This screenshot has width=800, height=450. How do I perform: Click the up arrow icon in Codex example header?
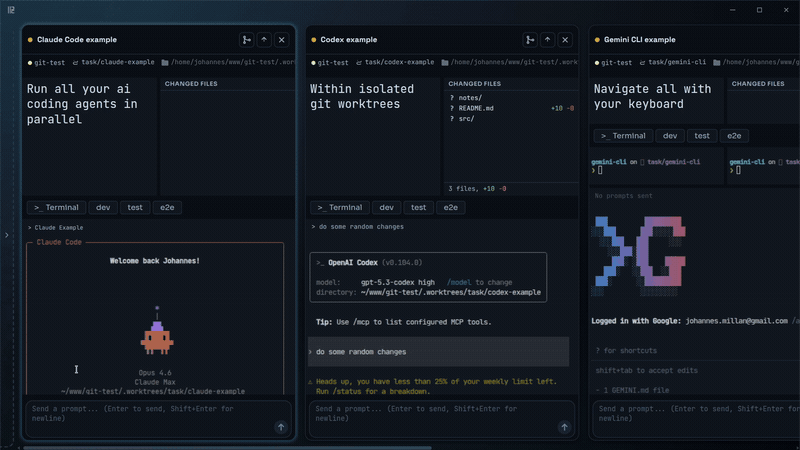(548, 40)
